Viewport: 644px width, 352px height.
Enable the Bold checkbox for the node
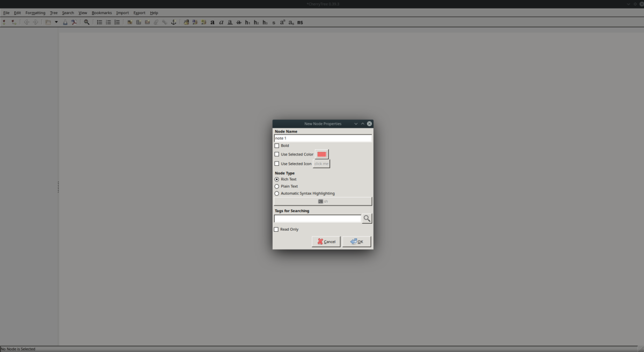(277, 145)
